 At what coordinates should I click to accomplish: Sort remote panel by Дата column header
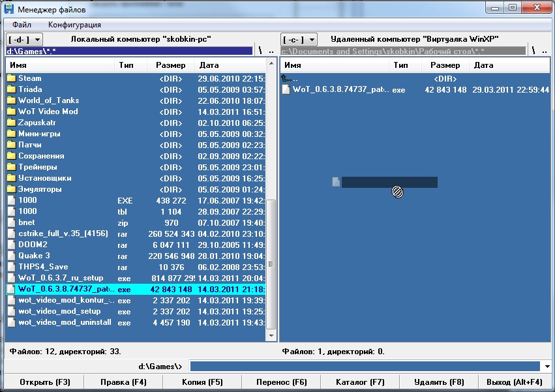(x=484, y=65)
